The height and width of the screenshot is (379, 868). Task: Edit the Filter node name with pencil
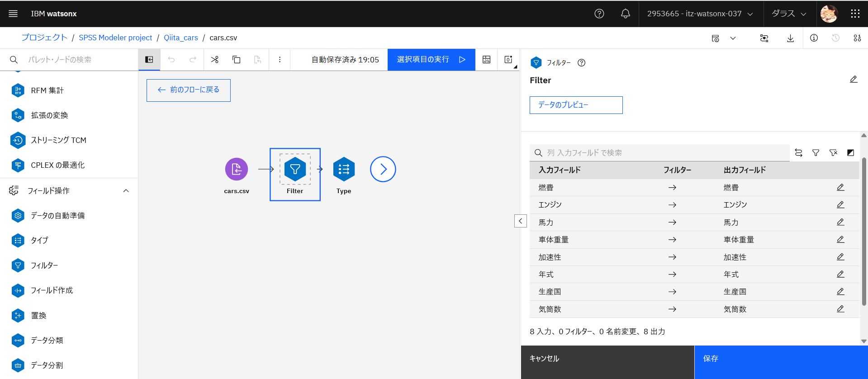point(854,80)
